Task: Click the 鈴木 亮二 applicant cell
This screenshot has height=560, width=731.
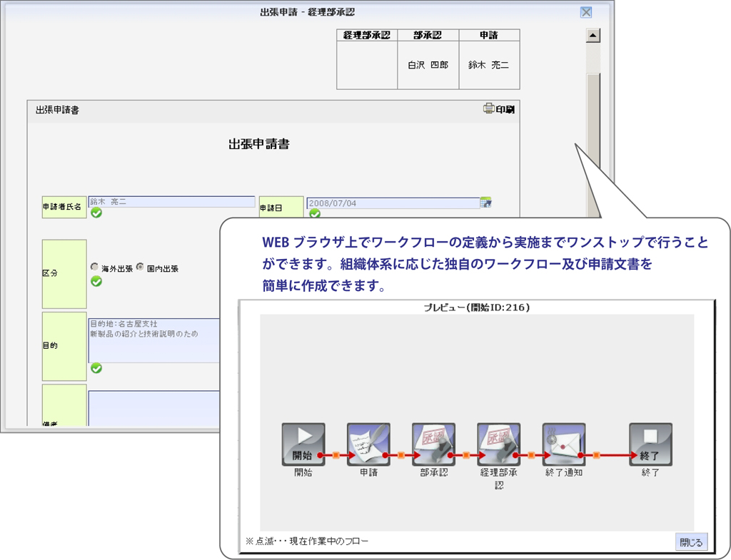Action: pos(489,65)
